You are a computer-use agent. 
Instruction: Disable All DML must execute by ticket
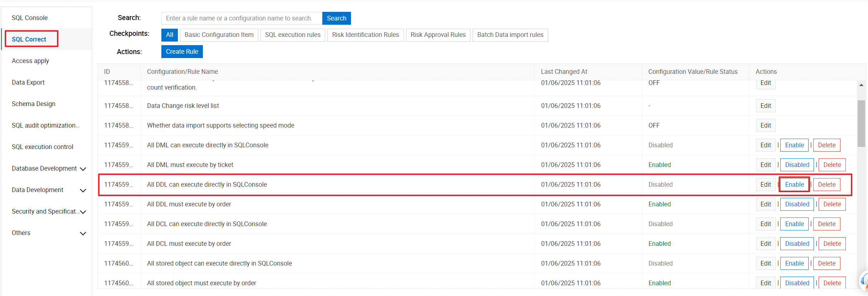(x=797, y=165)
